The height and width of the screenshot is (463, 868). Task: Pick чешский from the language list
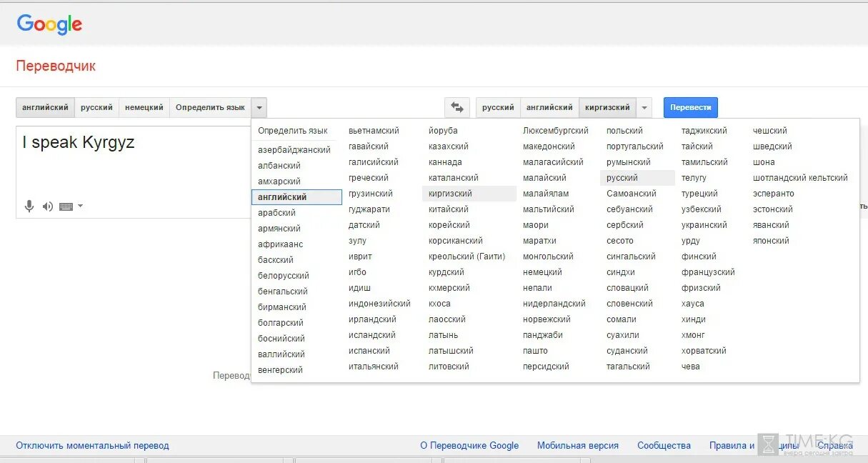[x=770, y=131]
